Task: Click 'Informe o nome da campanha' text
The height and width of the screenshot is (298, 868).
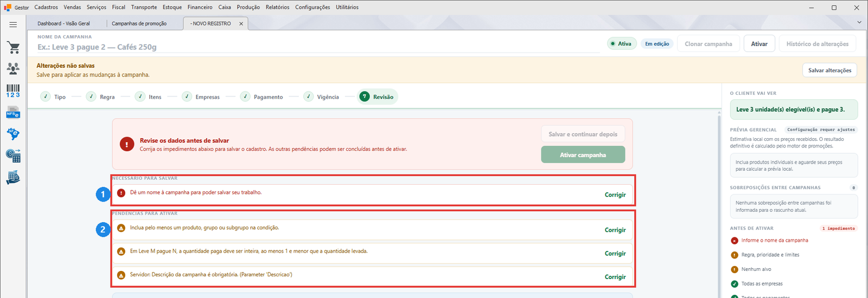Action: coord(775,241)
